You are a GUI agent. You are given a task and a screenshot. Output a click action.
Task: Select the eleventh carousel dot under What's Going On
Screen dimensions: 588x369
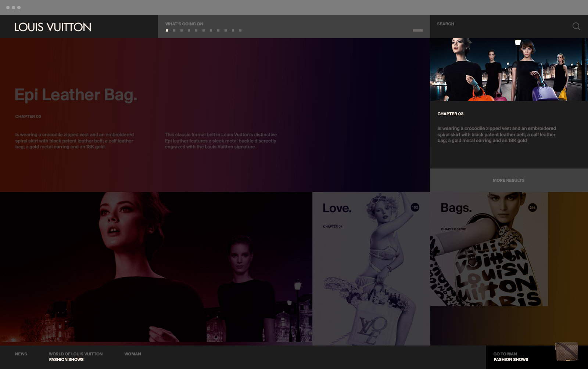coord(240,30)
